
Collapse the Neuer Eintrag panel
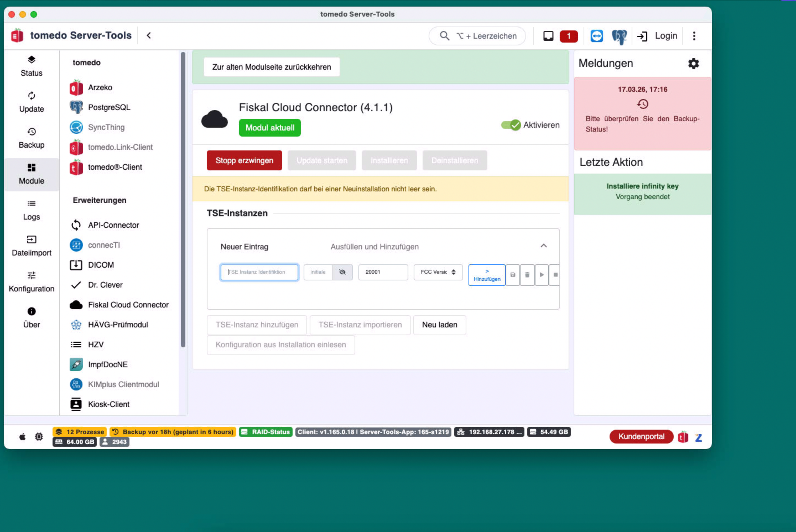tap(543, 246)
